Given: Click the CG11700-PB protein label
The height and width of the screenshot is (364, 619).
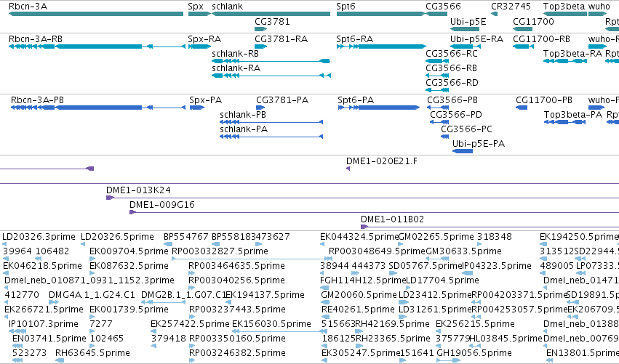Looking at the screenshot, I should (x=544, y=100).
